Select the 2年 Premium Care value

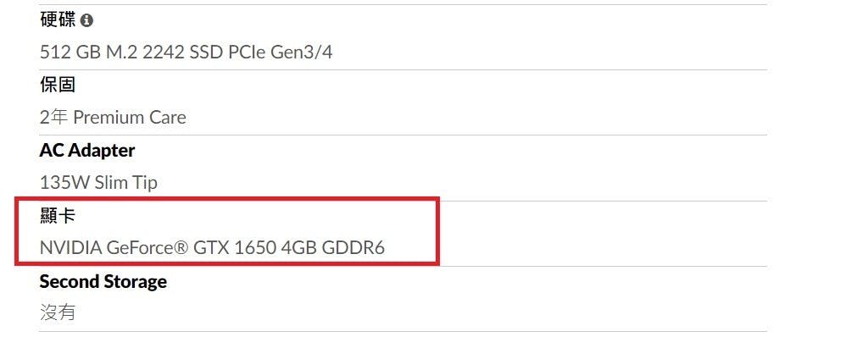[113, 118]
